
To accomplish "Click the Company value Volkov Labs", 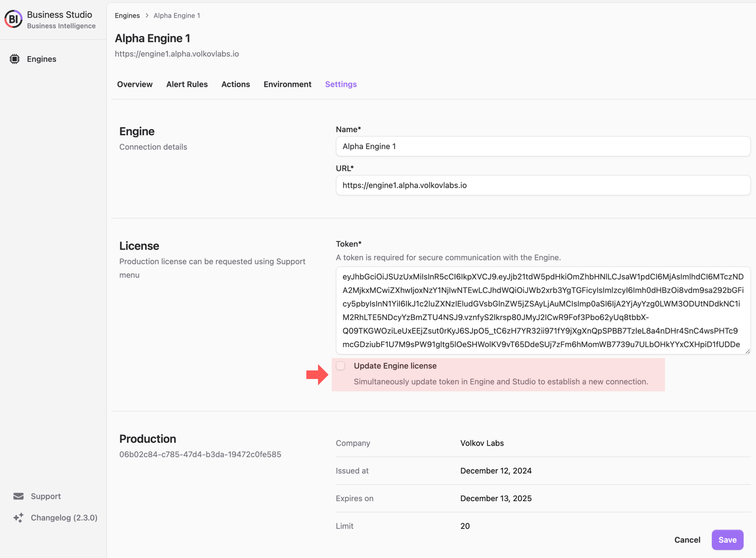I will click(x=482, y=443).
